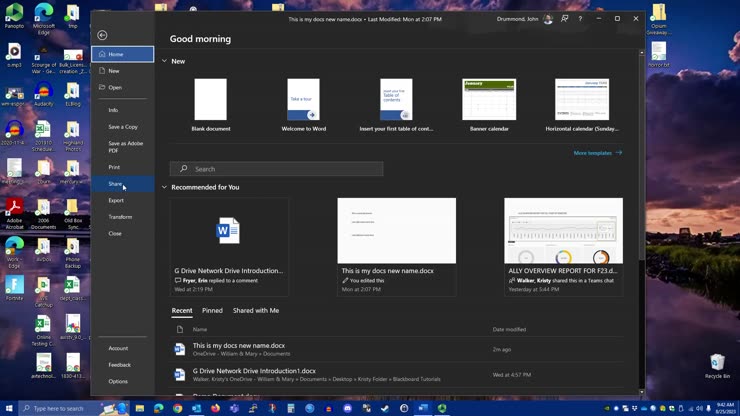Viewport: 740px width, 416px height.
Task: Select the Adobe Acrobat desktop icon
Action: click(x=14, y=214)
